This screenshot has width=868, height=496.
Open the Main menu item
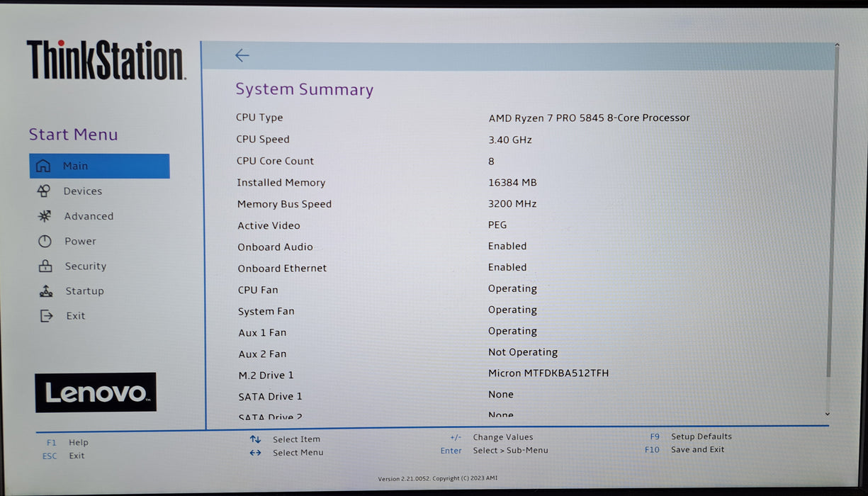(x=99, y=166)
